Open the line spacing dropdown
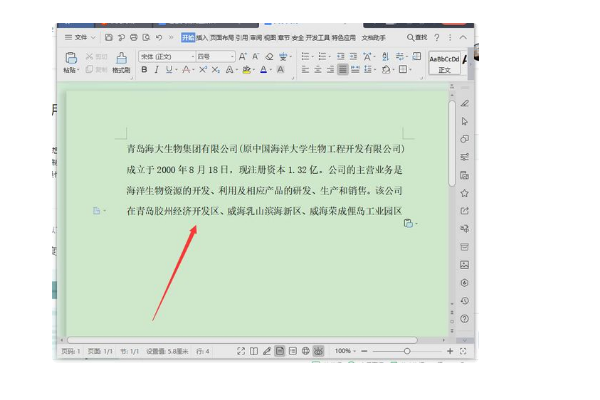Viewport: 600px width, 400px height. pyautogui.click(x=369, y=69)
